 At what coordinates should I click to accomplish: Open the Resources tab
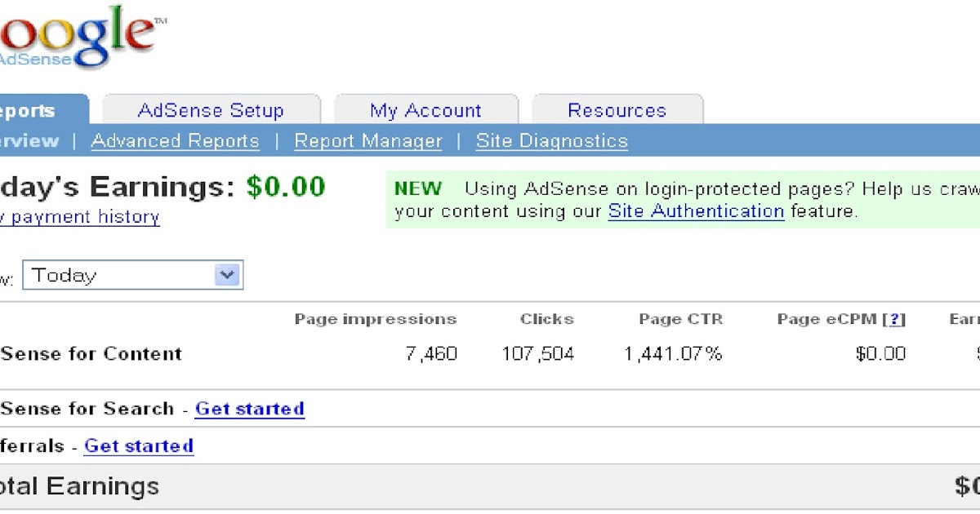coord(617,109)
